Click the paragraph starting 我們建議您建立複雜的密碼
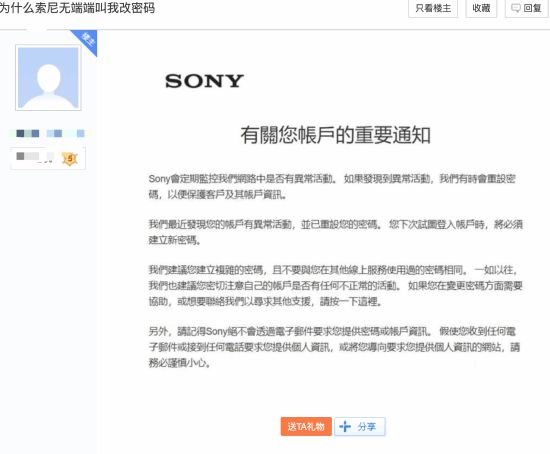550x454 pixels. click(x=336, y=285)
